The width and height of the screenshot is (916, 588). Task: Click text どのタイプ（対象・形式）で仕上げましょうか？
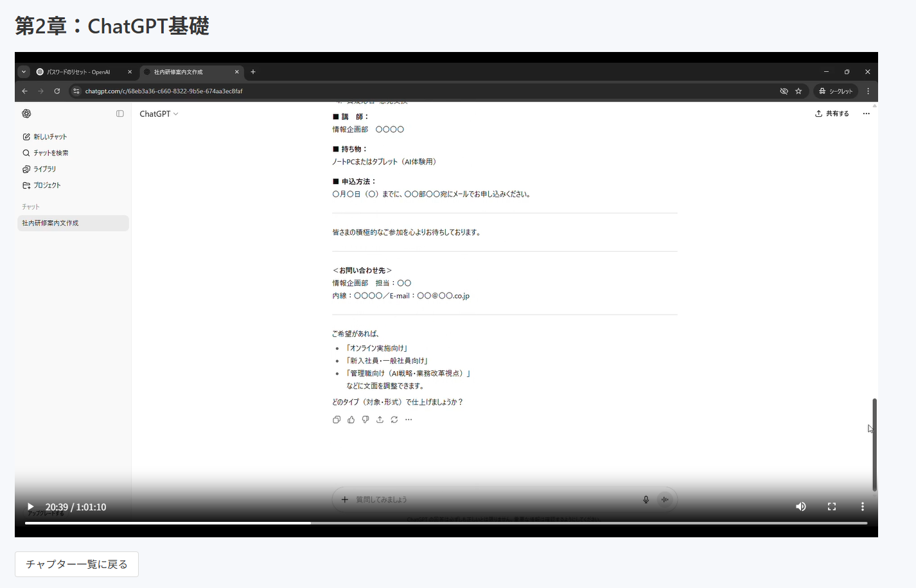pos(398,402)
